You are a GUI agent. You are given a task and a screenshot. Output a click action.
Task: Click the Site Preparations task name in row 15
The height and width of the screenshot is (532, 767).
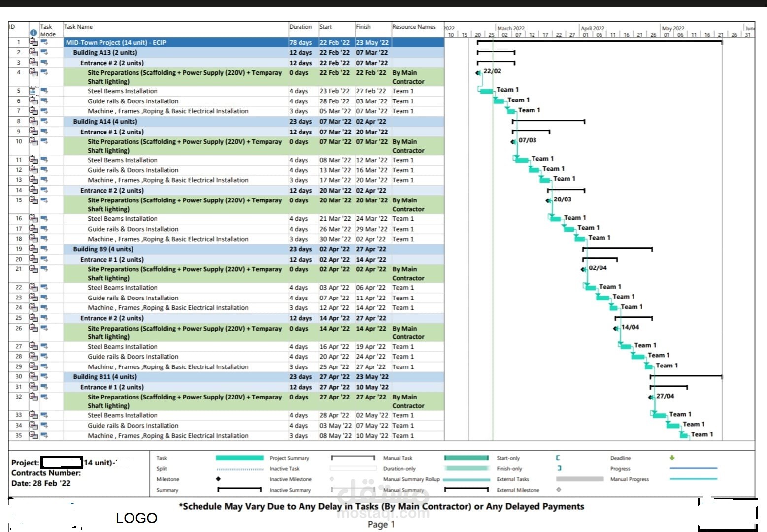(185, 204)
